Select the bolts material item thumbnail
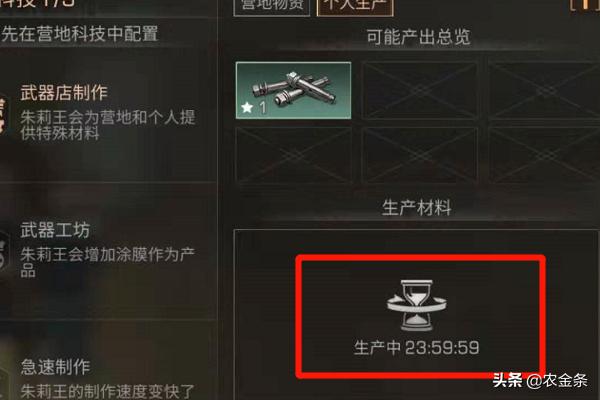This screenshot has width=600, height=400. (x=293, y=90)
